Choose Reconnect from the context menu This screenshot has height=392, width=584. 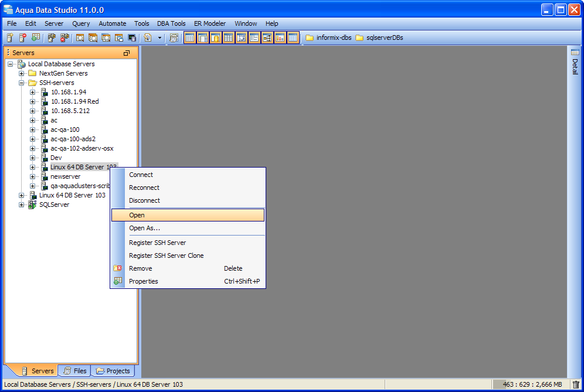[188, 188]
